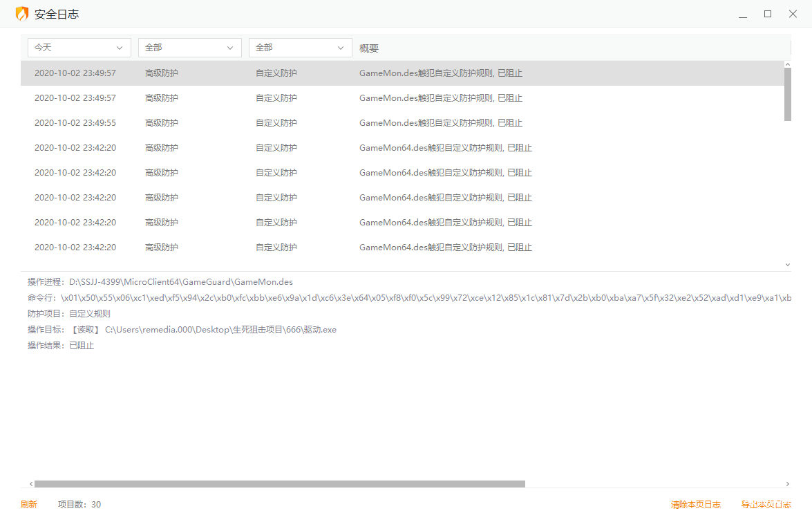The width and height of the screenshot is (812, 522).
Task: Select the log entry at 23:49:55
Action: (401, 123)
